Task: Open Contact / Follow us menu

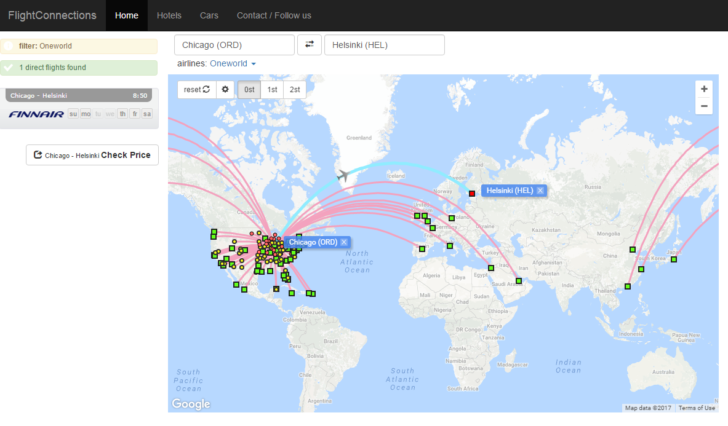Action: pyautogui.click(x=274, y=15)
